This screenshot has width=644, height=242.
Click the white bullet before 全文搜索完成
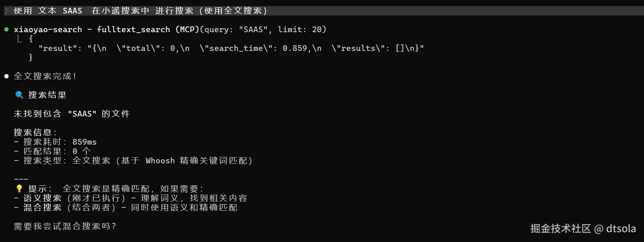(x=7, y=76)
